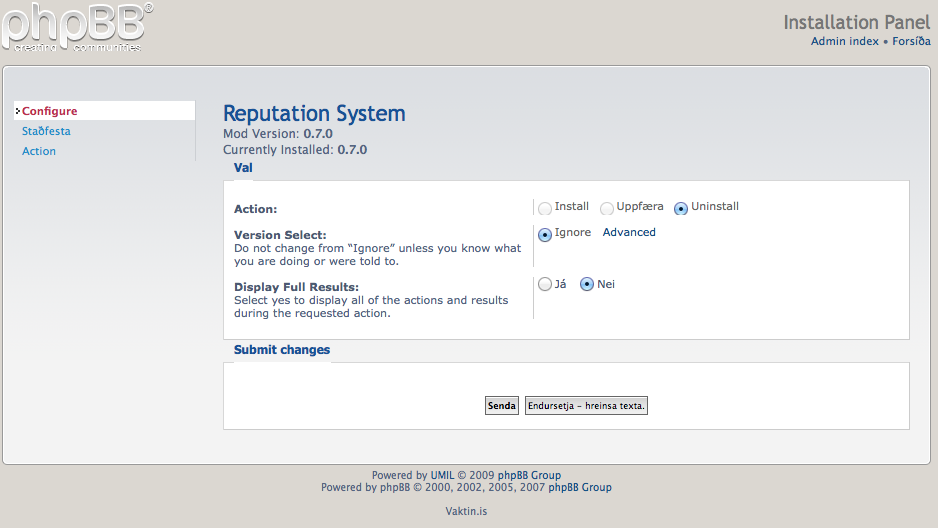Go to the Forsíða link
The image size is (938, 528).
pos(911,41)
